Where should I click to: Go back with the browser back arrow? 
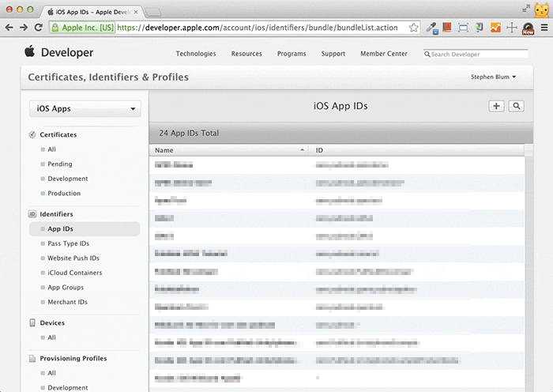(9, 27)
